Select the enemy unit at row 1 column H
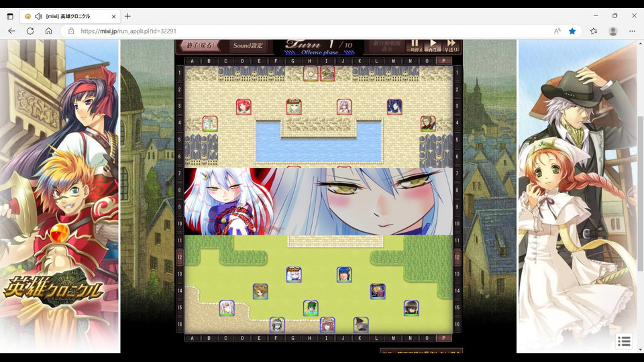The width and height of the screenshot is (644, 362). pos(311,74)
